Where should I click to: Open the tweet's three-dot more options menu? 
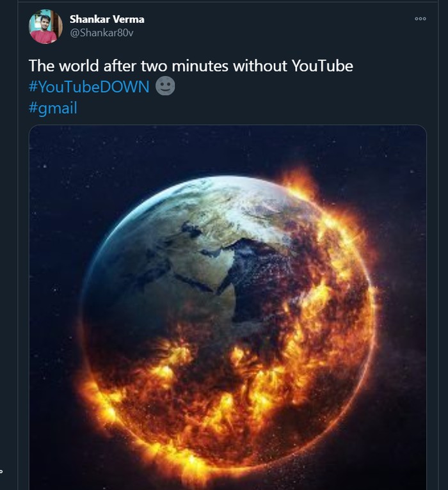click(420, 19)
